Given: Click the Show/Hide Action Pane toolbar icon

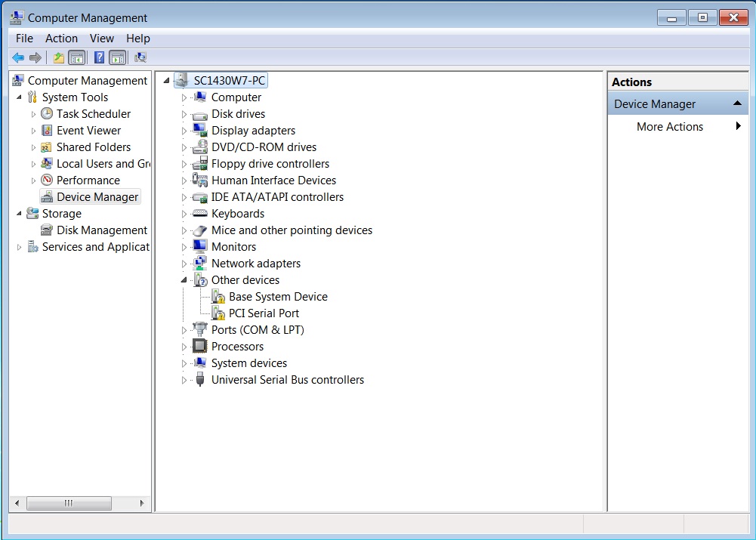Looking at the screenshot, I should (118, 57).
